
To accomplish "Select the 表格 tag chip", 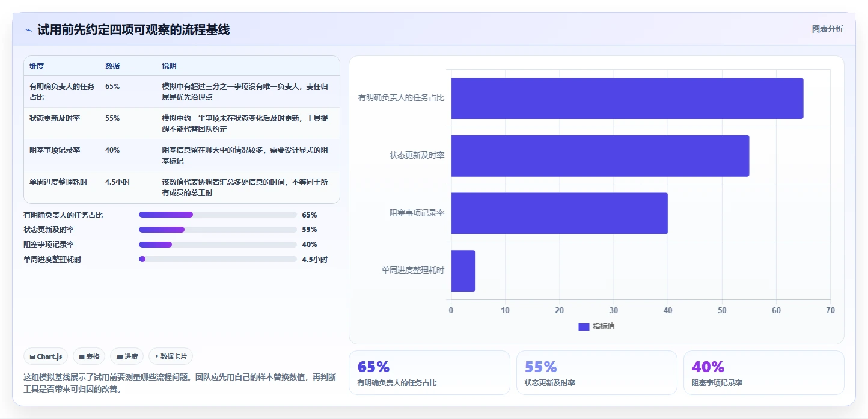I will click(89, 356).
